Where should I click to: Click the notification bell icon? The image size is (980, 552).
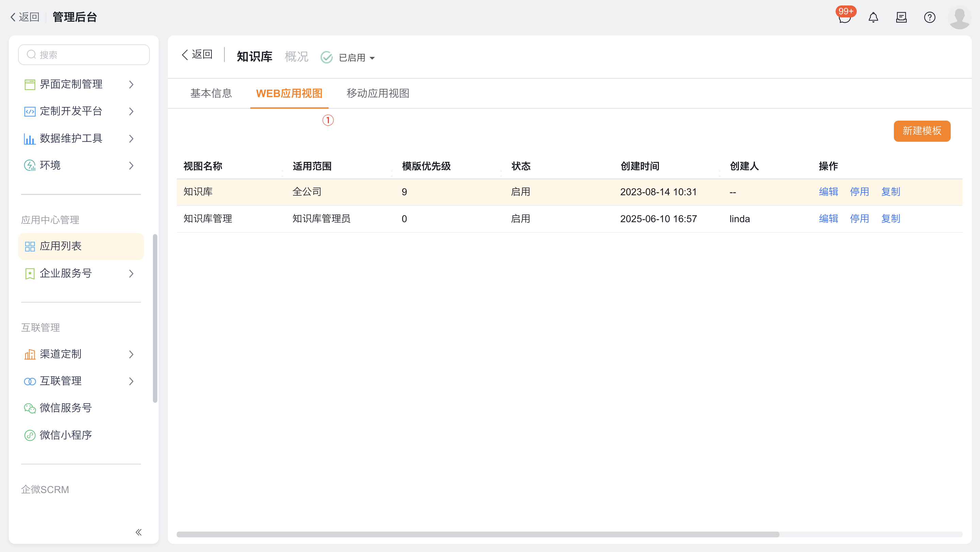tap(873, 17)
